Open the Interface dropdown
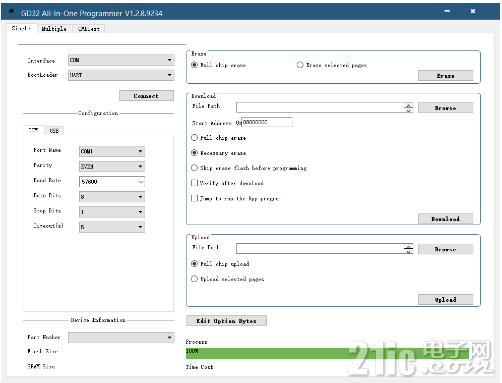Screen dimensions: 502x383 [121, 60]
